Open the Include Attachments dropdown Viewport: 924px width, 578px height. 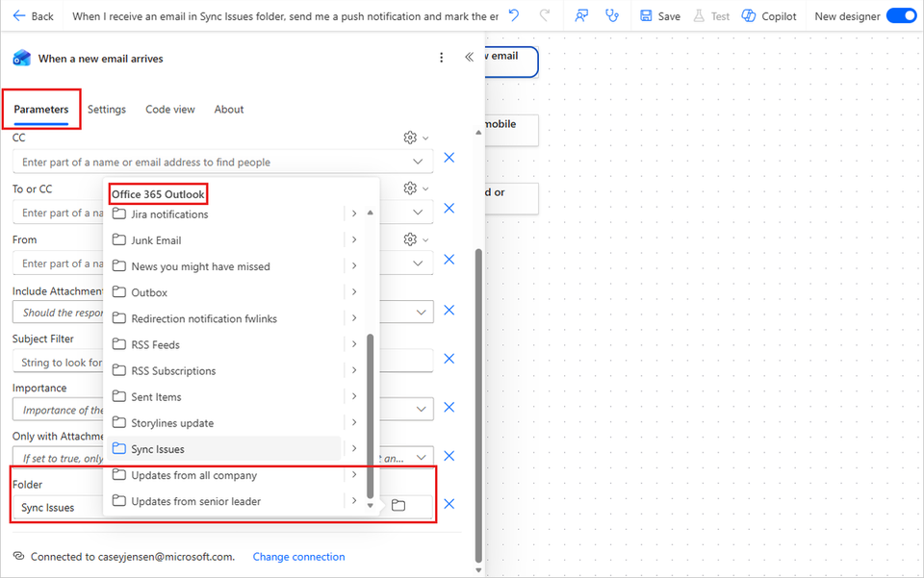pyautogui.click(x=422, y=312)
